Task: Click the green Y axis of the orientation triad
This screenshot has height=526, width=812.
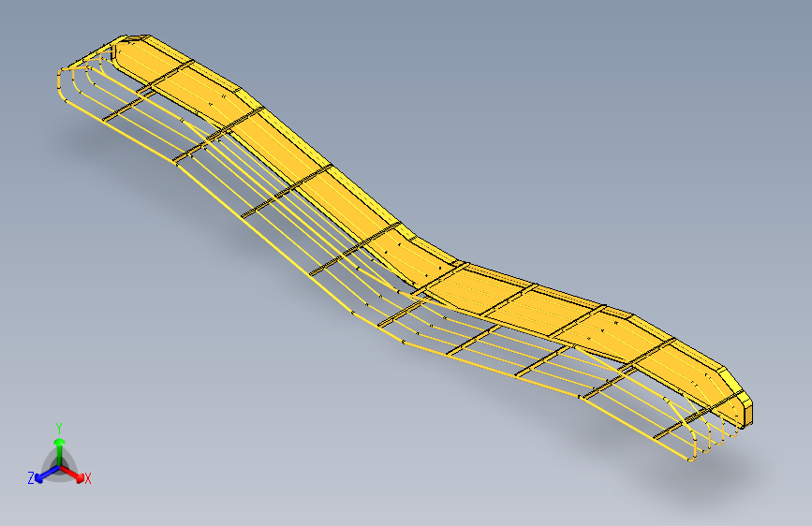Action: (x=60, y=453)
